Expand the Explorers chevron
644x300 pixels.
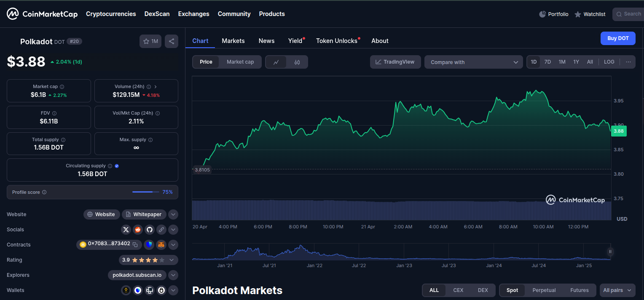click(x=173, y=275)
